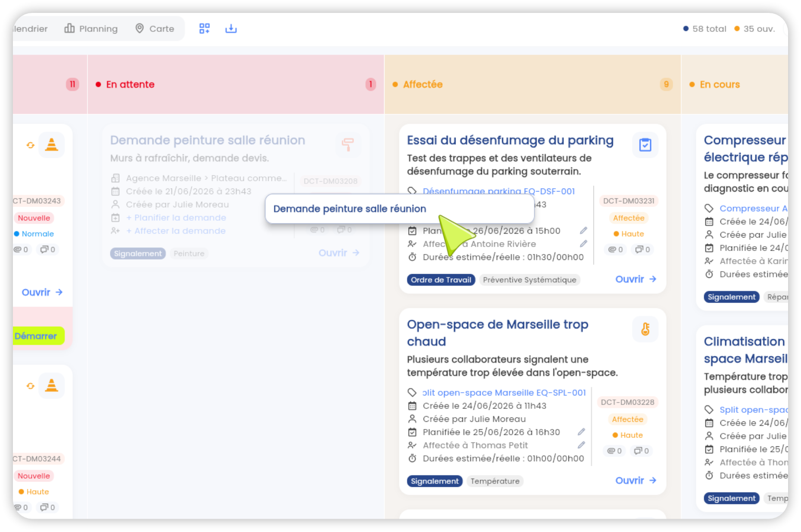801x532 pixels.
Task: Click attachments count on open-space trop chaud card
Action: (615, 451)
